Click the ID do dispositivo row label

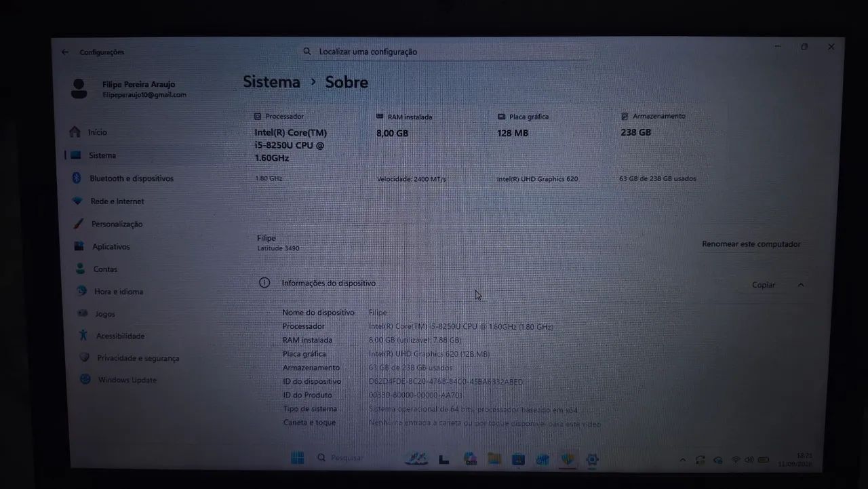[x=312, y=381]
